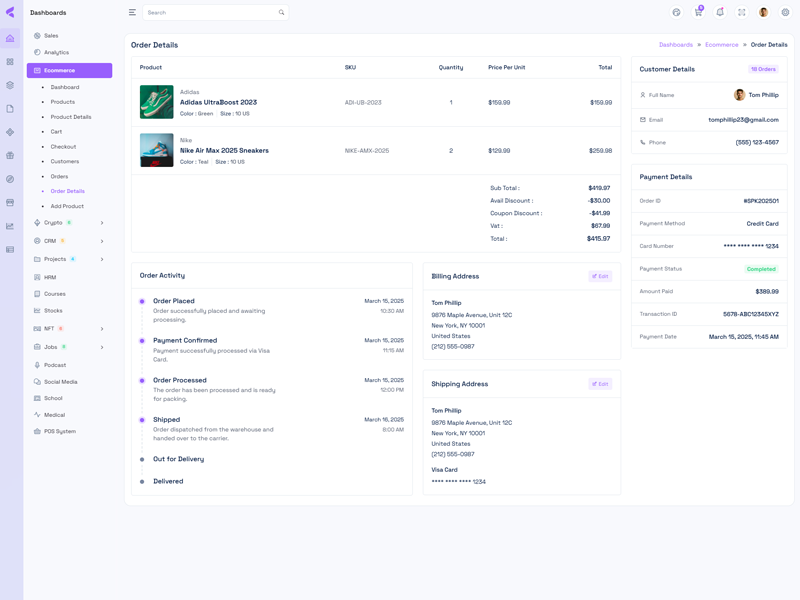Edit the Billing Address

click(x=600, y=276)
